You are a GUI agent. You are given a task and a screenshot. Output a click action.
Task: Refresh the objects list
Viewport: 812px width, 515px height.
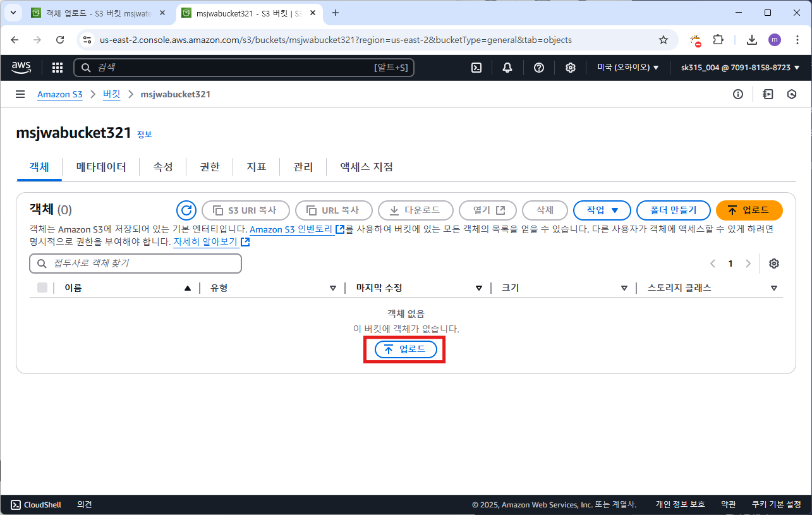click(186, 210)
